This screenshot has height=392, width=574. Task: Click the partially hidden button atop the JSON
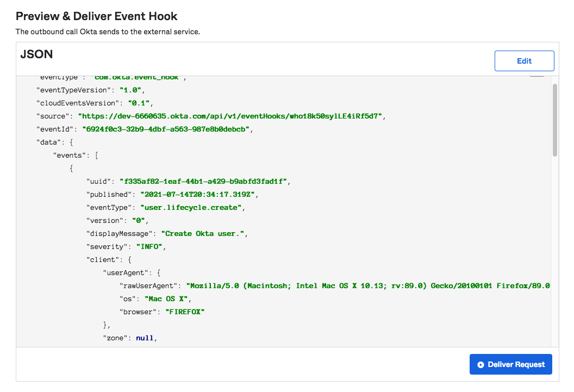coord(537,77)
